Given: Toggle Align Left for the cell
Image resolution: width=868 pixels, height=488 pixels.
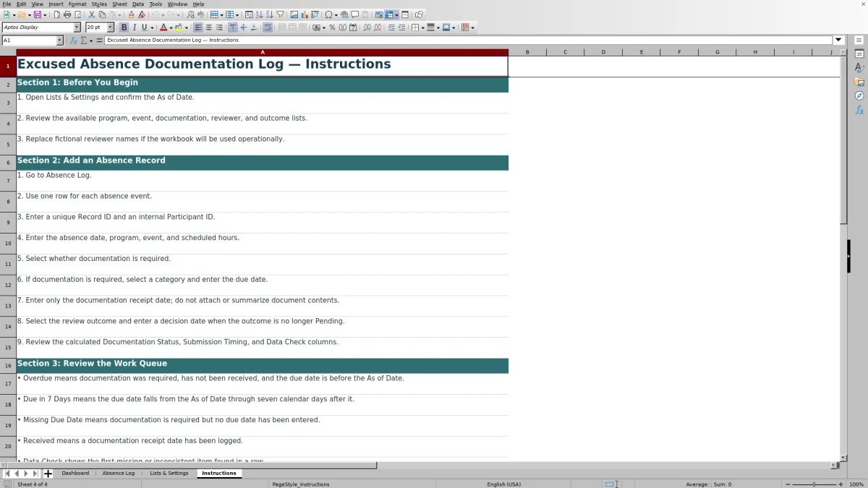Looking at the screenshot, I should [x=197, y=27].
